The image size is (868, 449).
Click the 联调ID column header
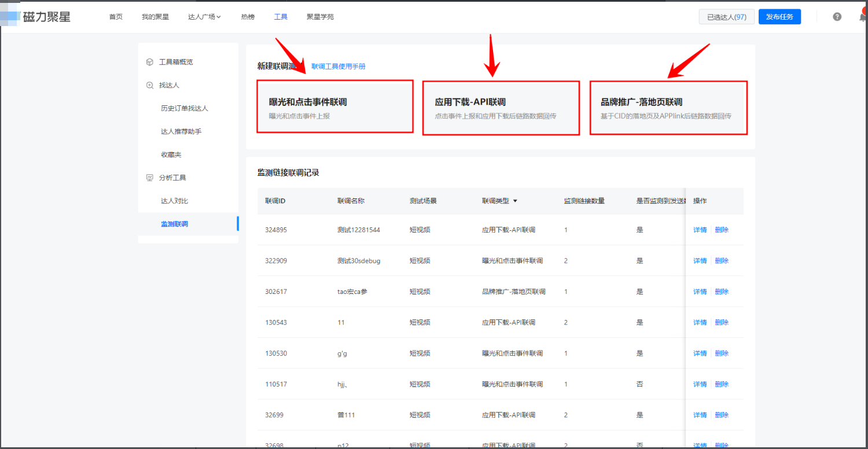[275, 201]
